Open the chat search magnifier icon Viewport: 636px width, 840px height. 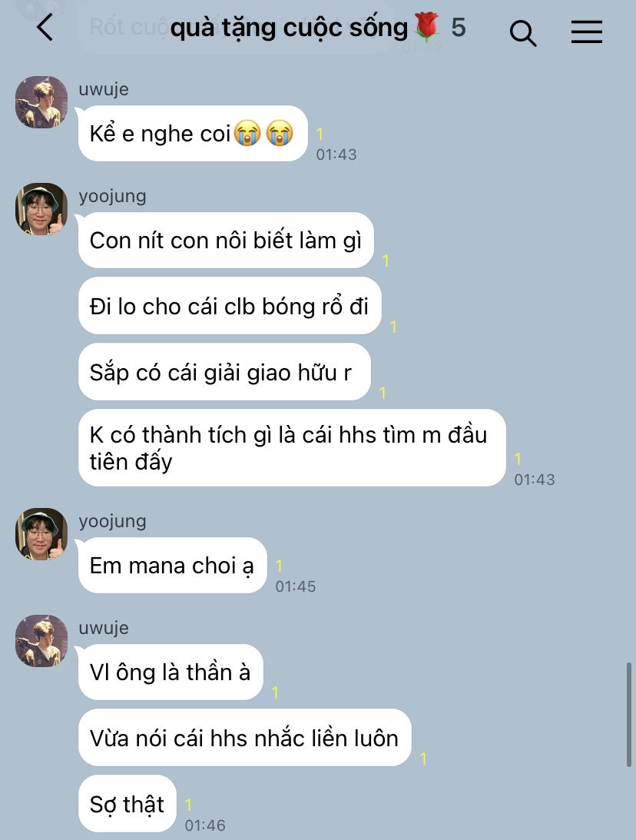click(x=522, y=33)
